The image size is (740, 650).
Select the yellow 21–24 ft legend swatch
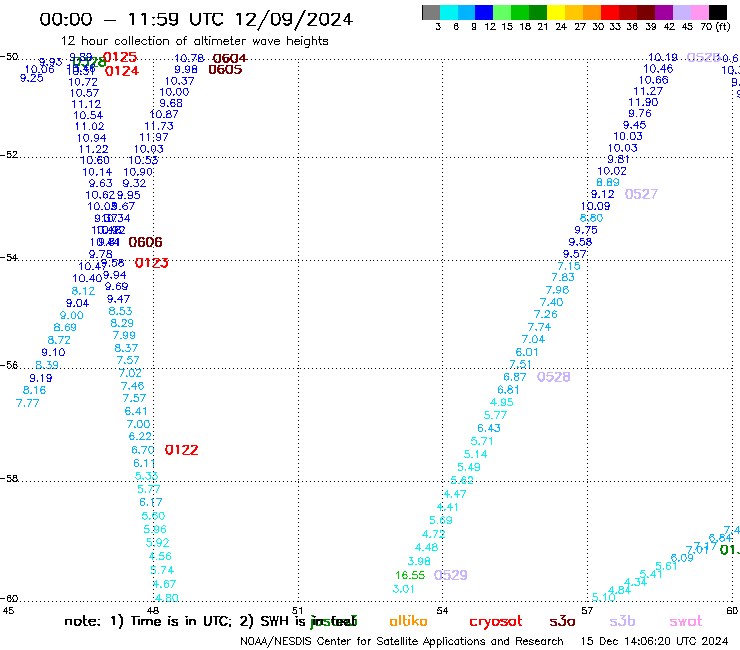click(x=556, y=12)
